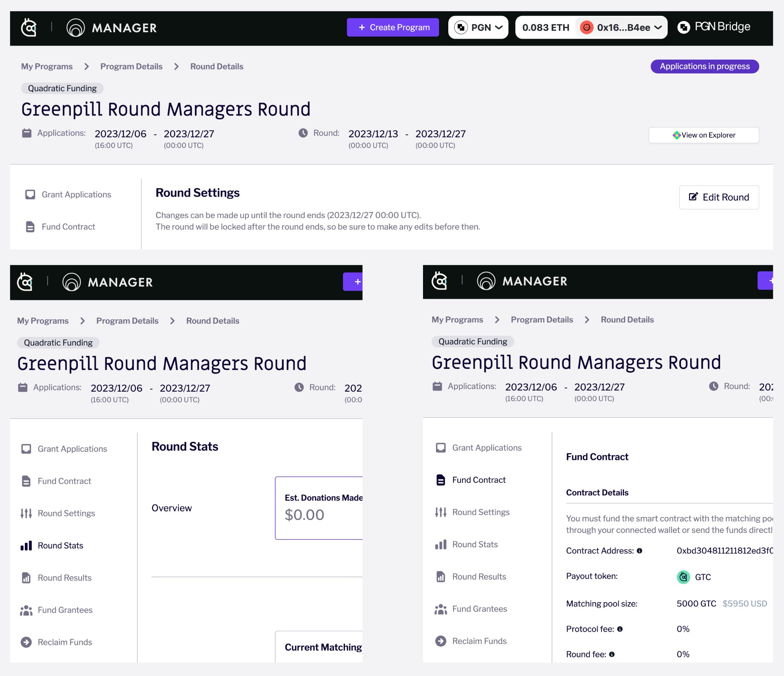
Task: Click the Edit Round button
Action: (719, 197)
